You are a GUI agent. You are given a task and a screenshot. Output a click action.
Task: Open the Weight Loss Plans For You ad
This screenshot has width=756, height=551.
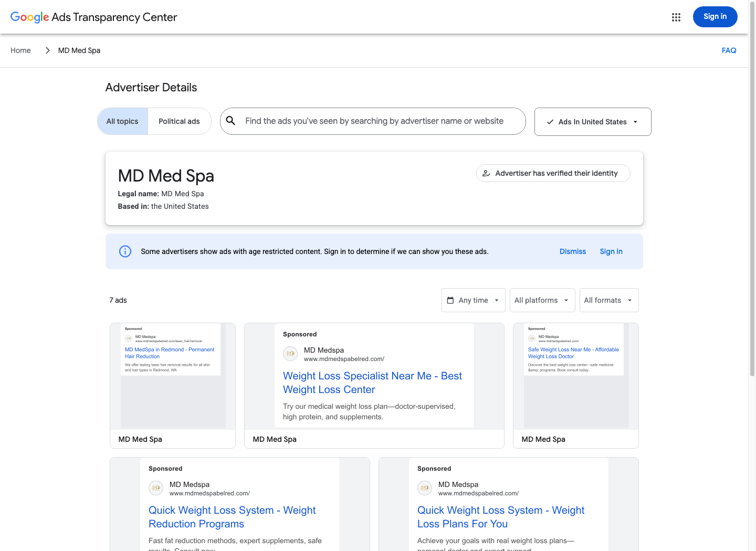(509, 504)
